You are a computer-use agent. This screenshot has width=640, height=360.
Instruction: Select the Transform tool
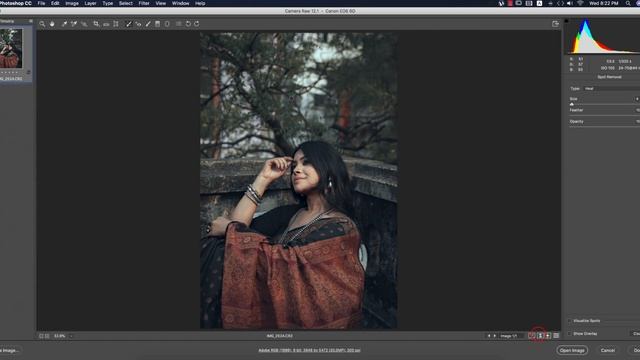click(x=116, y=24)
